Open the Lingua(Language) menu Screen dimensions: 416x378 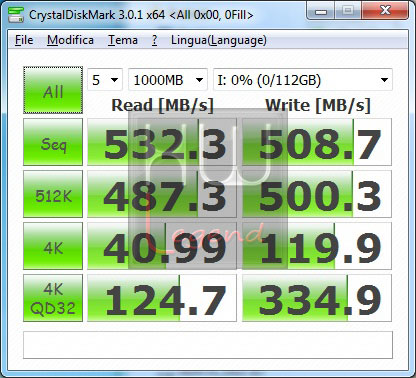219,40
